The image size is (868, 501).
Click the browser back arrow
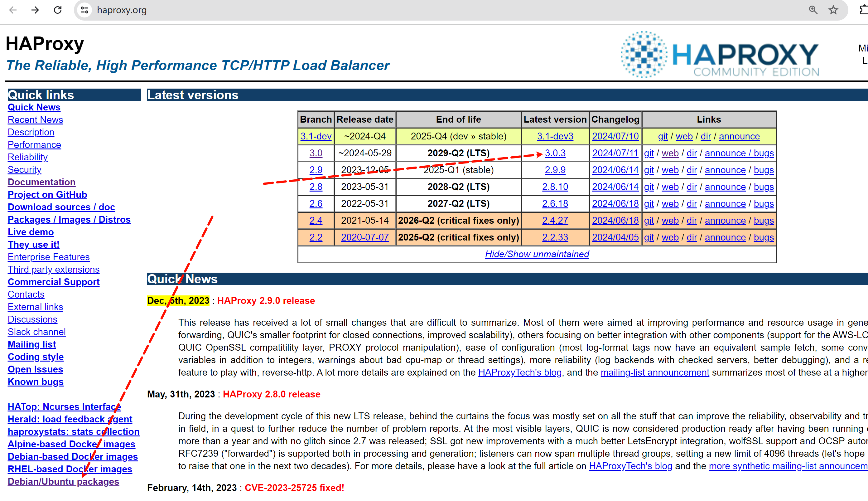coord(13,10)
